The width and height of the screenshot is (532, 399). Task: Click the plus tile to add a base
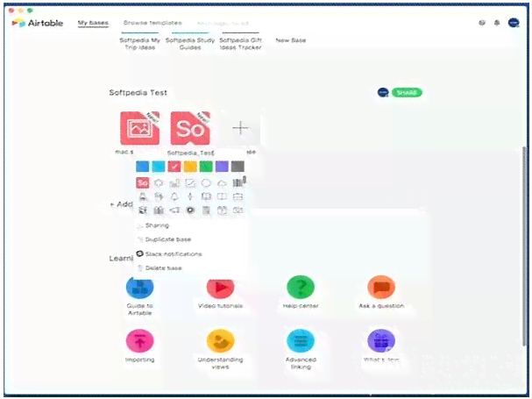click(x=240, y=128)
